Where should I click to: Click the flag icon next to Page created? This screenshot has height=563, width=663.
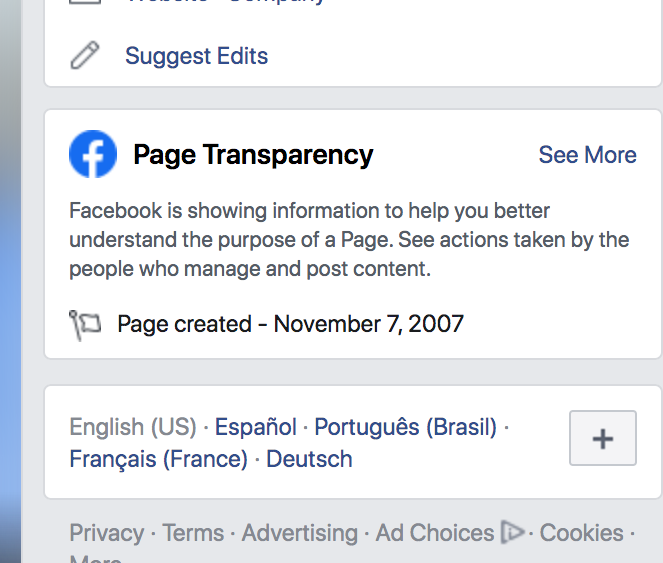point(85,325)
